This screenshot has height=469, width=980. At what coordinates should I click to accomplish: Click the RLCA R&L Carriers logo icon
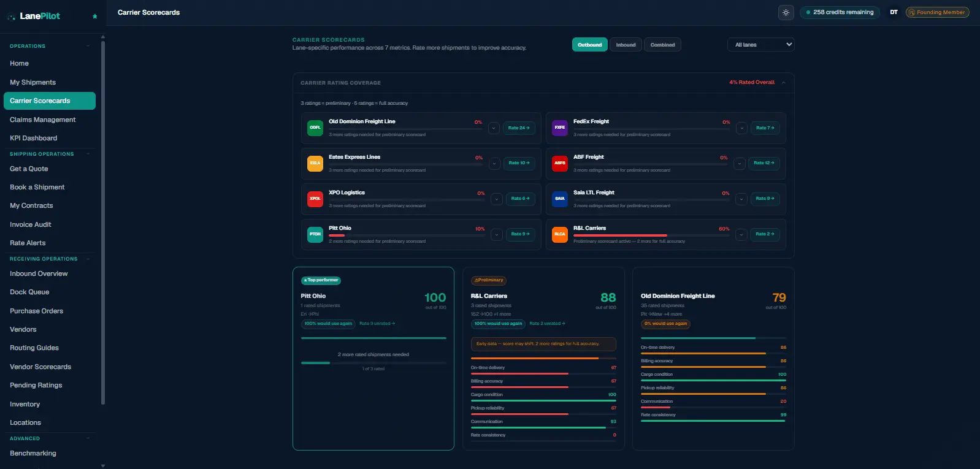(x=560, y=234)
